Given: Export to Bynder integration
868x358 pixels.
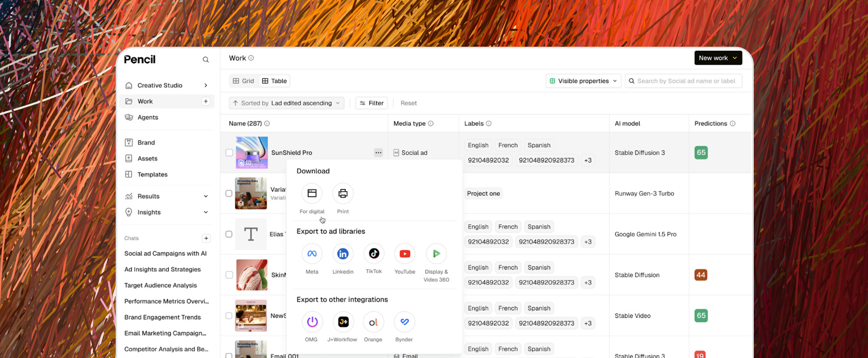Looking at the screenshot, I should coord(404,322).
